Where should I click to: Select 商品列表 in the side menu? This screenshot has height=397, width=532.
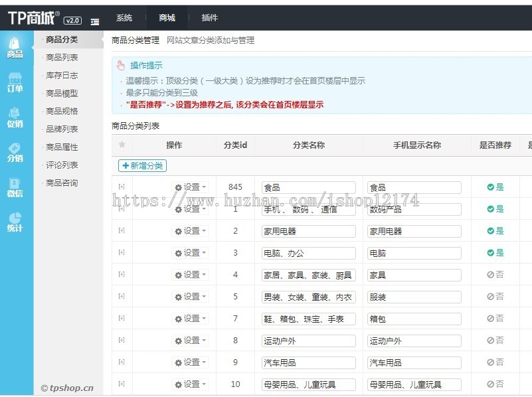pos(62,57)
